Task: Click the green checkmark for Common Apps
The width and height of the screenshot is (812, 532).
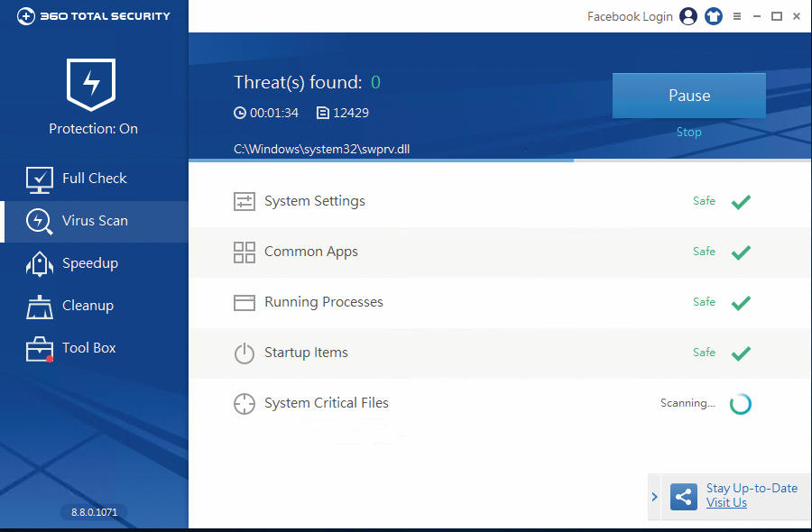Action: click(741, 252)
